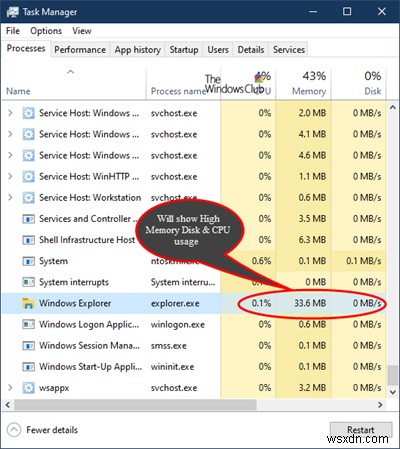Image resolution: width=400 pixels, height=449 pixels.
Task: Click the vertical scrollbar down arrow
Action: (x=393, y=392)
